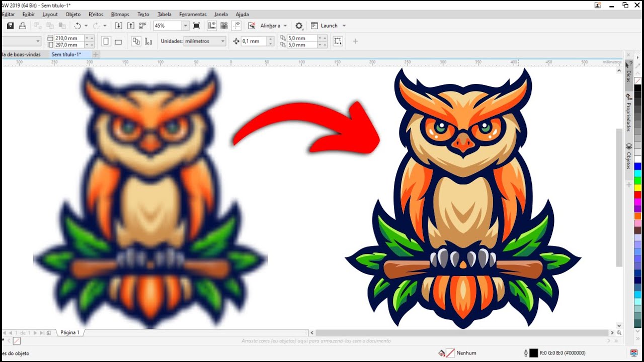
Task: Click the color proofing monitor icon
Action: click(634, 353)
